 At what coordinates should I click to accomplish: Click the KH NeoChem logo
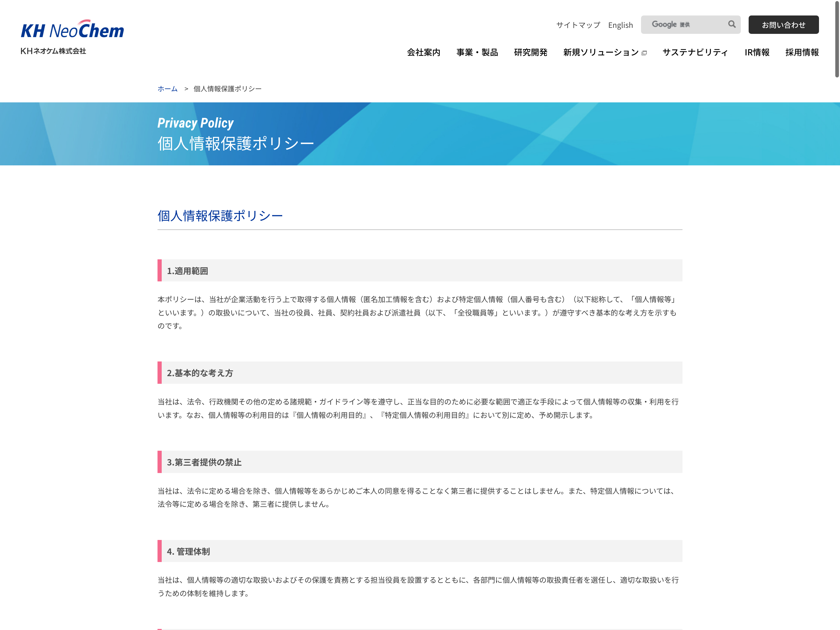pyautogui.click(x=72, y=30)
